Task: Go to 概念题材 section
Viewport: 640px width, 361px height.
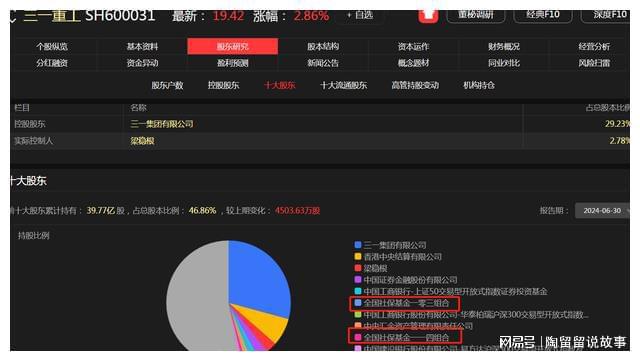Action: click(413, 63)
